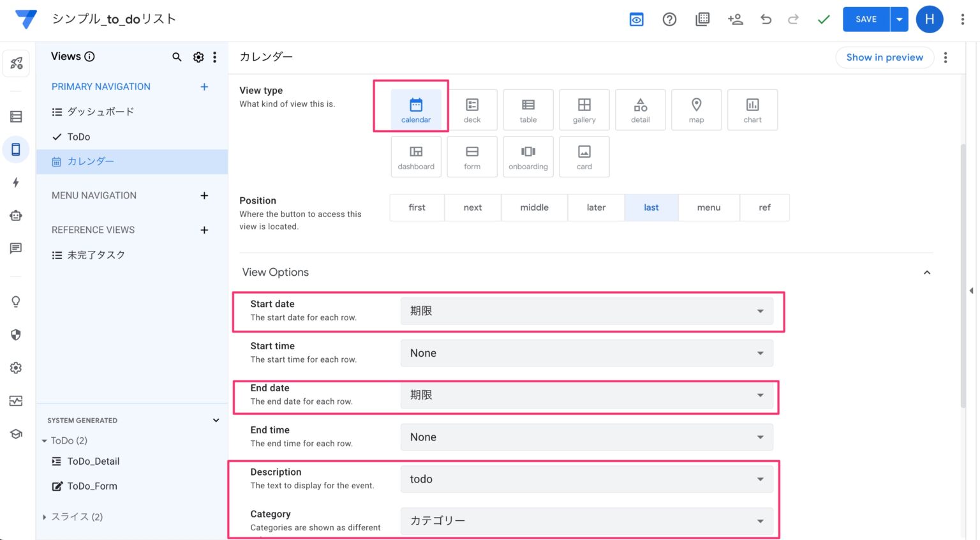Click Show in preview

(x=884, y=57)
